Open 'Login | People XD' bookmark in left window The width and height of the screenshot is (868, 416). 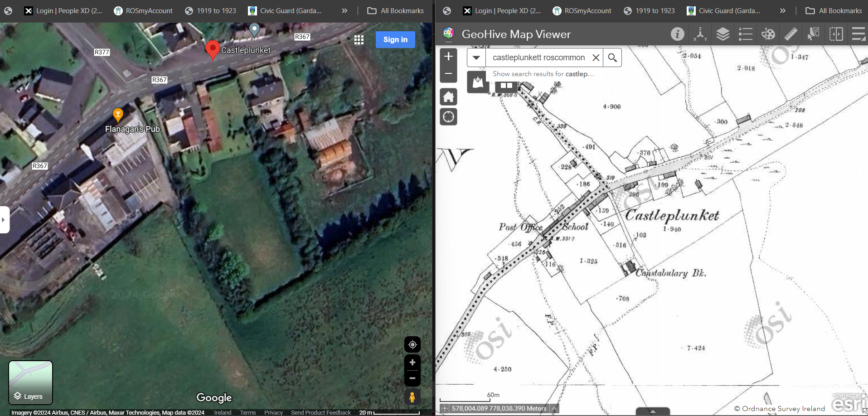[63, 11]
